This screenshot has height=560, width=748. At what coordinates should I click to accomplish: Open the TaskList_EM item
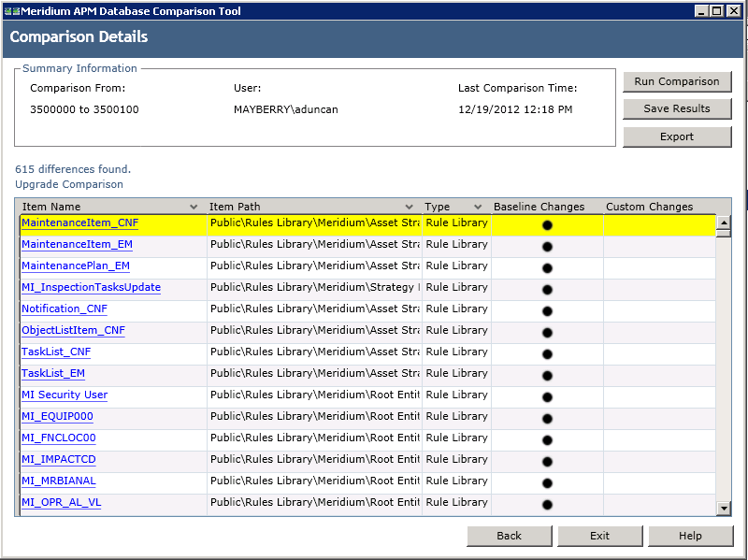click(x=53, y=373)
